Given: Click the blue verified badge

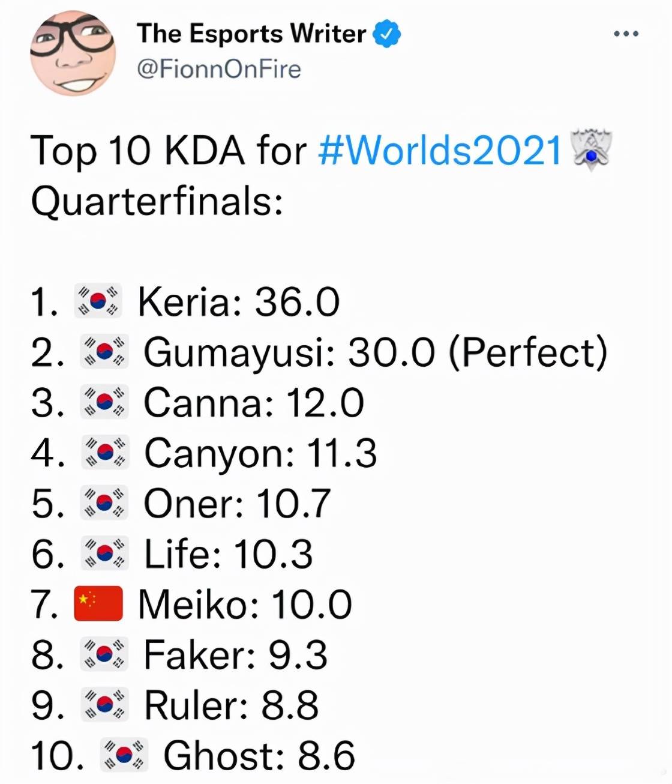Looking at the screenshot, I should pyautogui.click(x=387, y=34).
